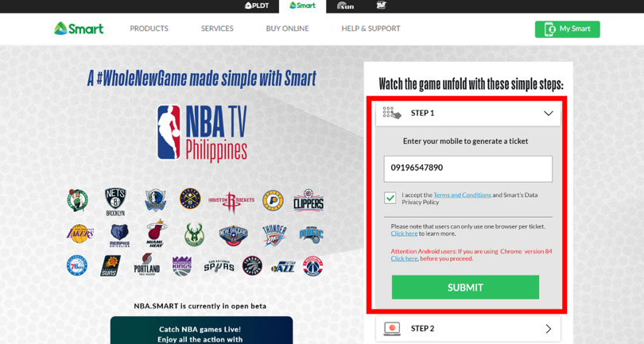The image size is (644, 344).
Task: Expand the STEP 2 section arrow
Action: pos(549,328)
